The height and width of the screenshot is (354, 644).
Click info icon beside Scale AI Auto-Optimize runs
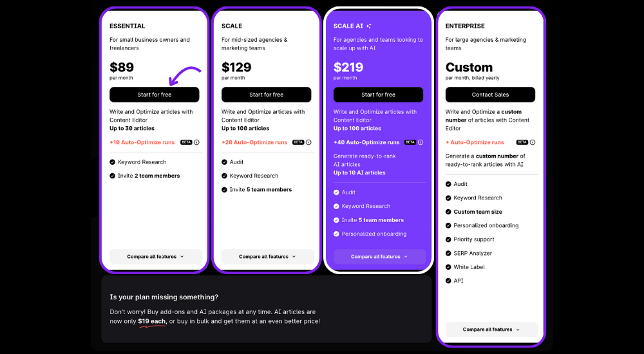click(x=421, y=142)
